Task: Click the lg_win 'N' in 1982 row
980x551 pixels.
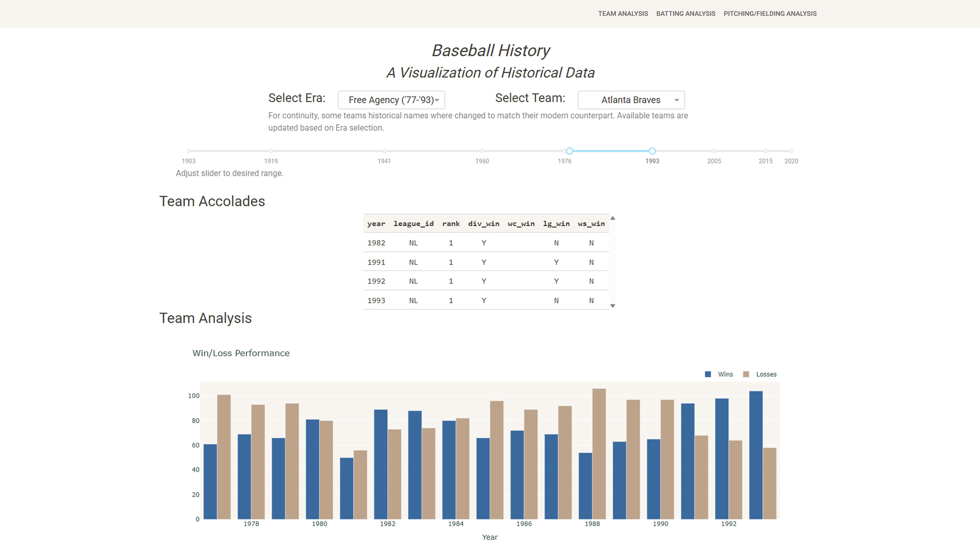Action: pyautogui.click(x=556, y=243)
